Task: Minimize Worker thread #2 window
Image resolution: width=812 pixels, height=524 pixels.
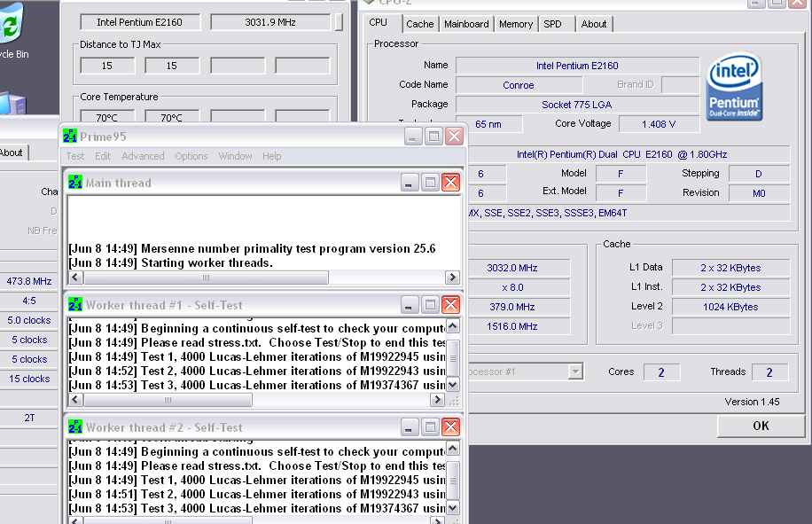Action: tap(409, 427)
